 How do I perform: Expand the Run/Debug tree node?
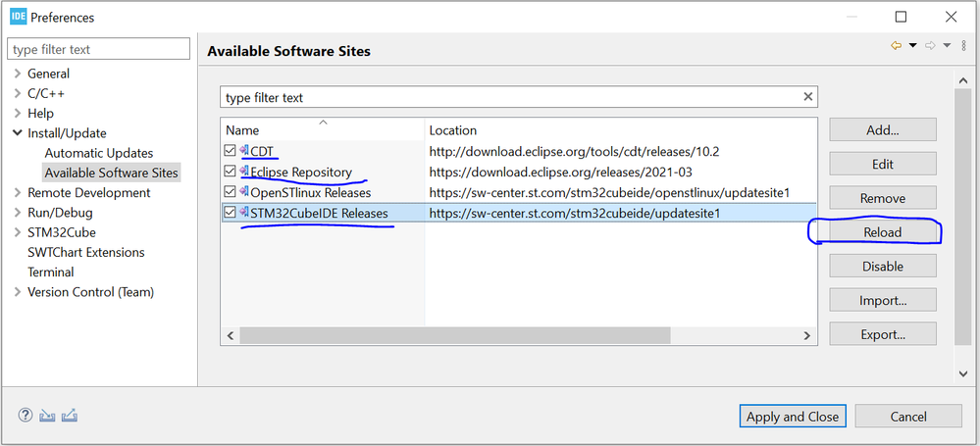click(x=17, y=213)
